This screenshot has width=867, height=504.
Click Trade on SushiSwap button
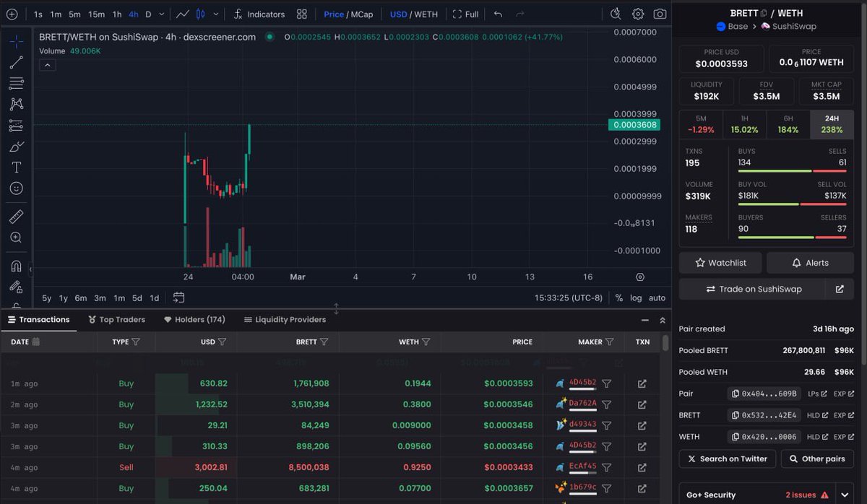click(754, 289)
